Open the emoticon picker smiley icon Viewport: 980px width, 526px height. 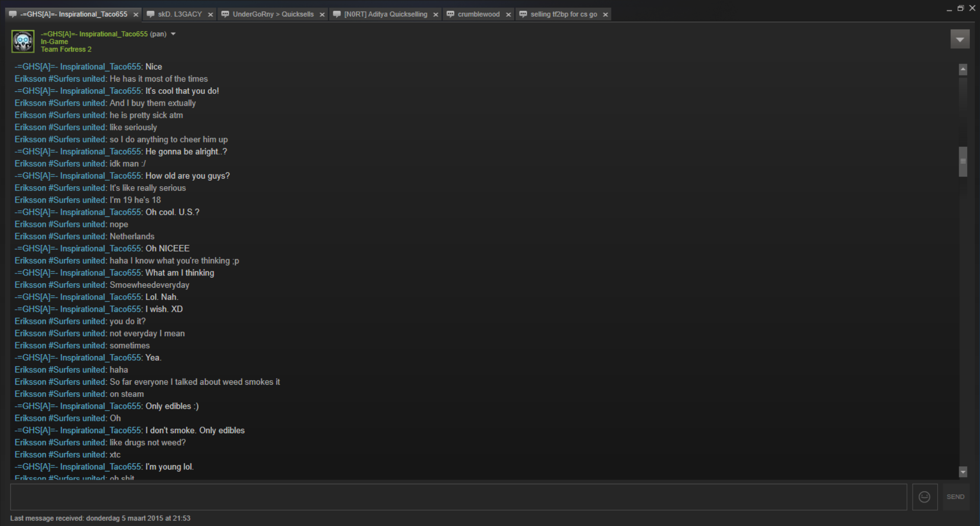click(x=924, y=497)
